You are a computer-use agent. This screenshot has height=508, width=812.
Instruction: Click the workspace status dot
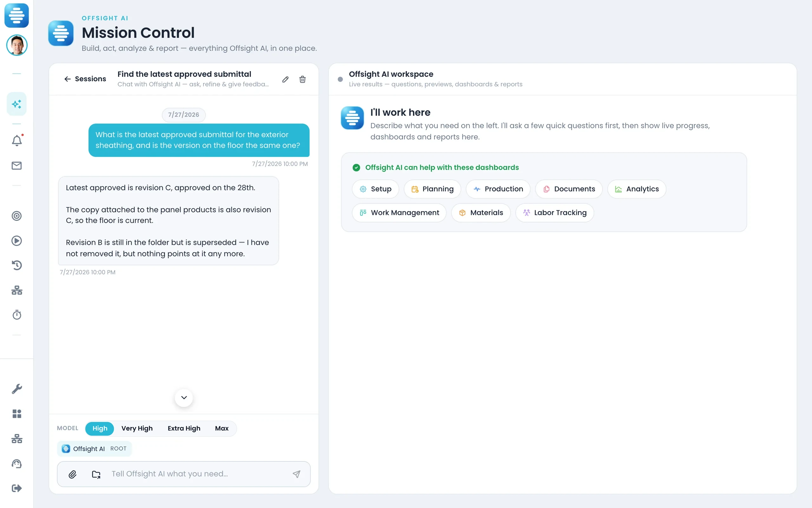click(x=340, y=79)
